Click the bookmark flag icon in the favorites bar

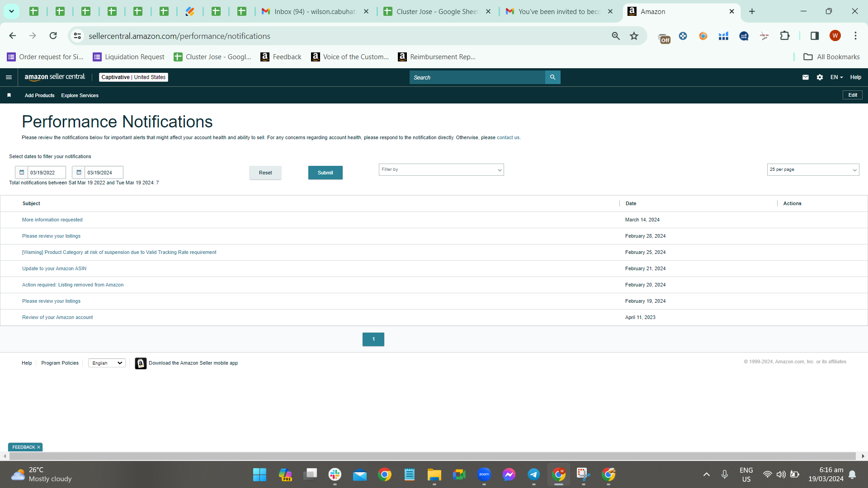click(9, 95)
